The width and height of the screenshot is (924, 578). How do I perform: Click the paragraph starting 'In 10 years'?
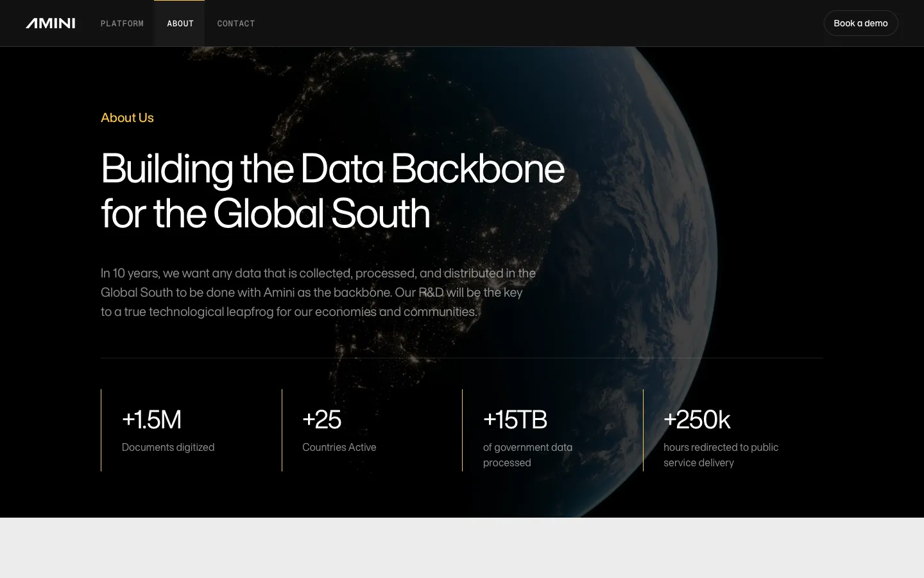318,292
